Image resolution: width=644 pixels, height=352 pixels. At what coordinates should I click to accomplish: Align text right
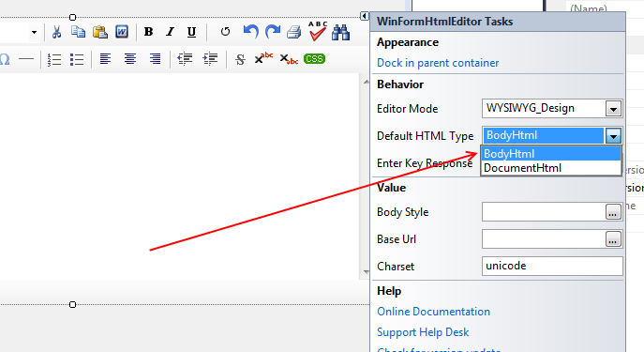[x=155, y=59]
